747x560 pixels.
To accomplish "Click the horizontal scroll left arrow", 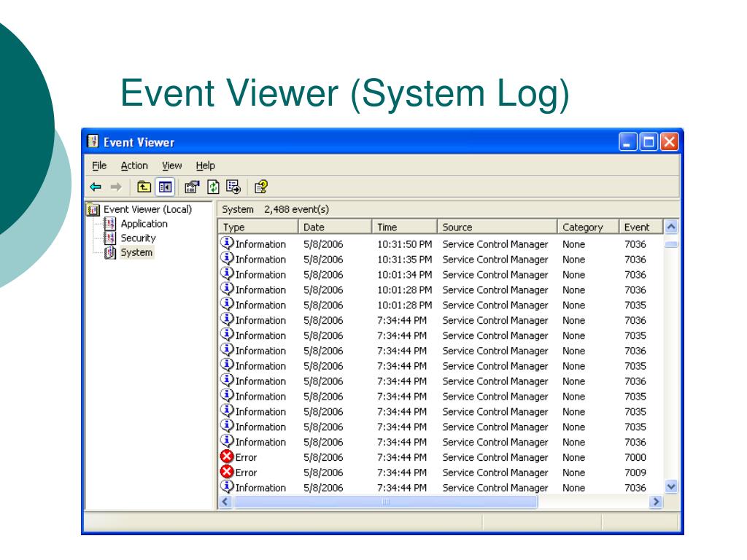I will [x=225, y=502].
